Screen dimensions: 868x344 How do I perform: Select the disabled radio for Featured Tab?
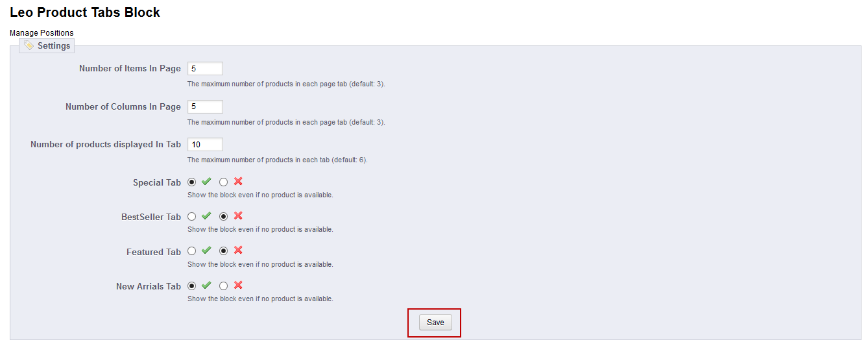pos(223,251)
